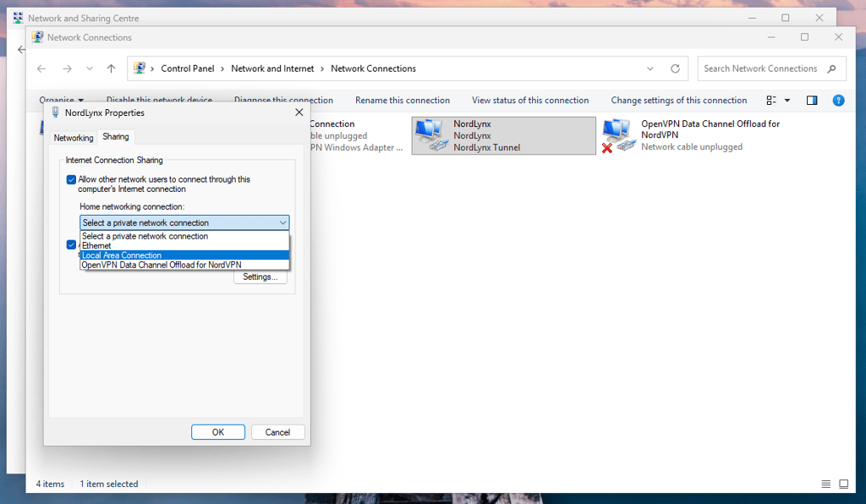Screen dimensions: 866x504
Task: Go up one level with Up arrow
Action: [111, 68]
